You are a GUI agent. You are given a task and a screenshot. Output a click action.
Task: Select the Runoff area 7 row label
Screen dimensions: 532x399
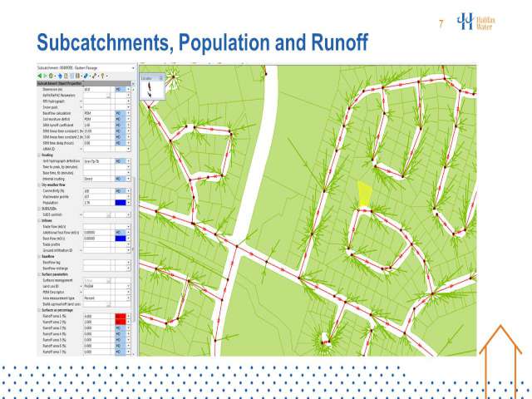tap(54, 352)
